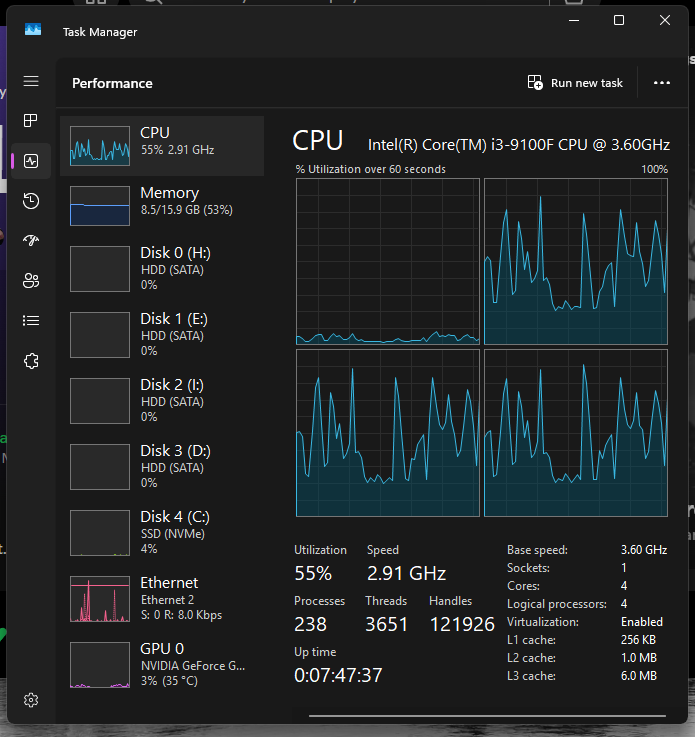
Task: Open the hamburger navigation menu
Action: [31, 81]
